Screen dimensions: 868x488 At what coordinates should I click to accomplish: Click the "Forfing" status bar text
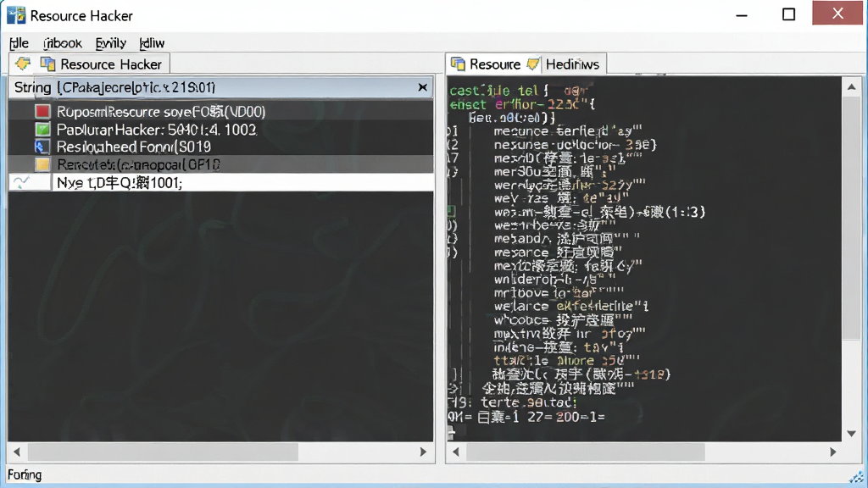[25, 474]
